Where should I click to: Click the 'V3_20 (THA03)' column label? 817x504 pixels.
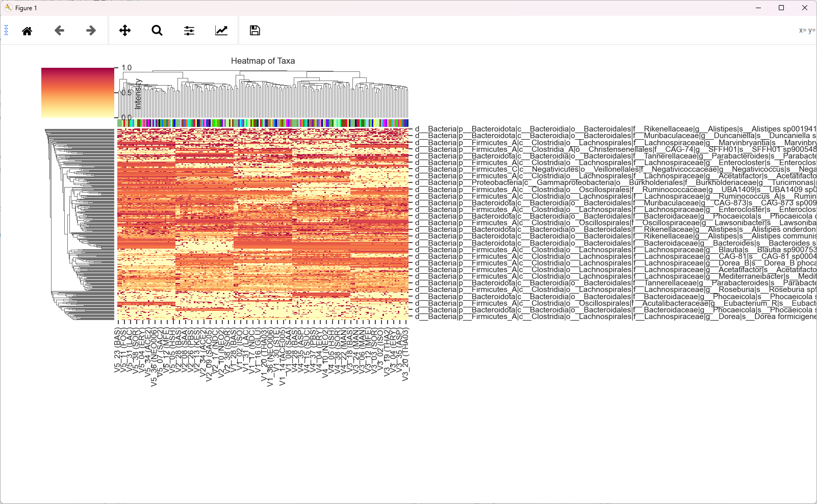click(x=405, y=355)
